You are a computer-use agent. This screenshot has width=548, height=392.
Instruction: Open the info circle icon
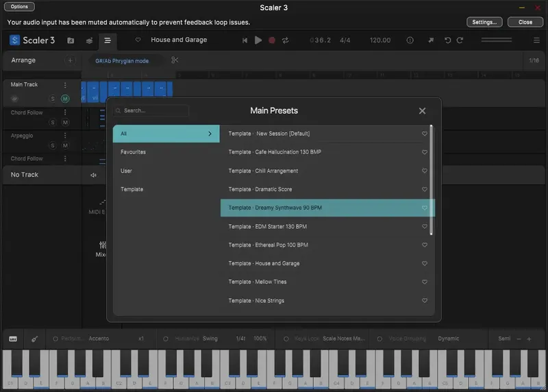(410, 40)
